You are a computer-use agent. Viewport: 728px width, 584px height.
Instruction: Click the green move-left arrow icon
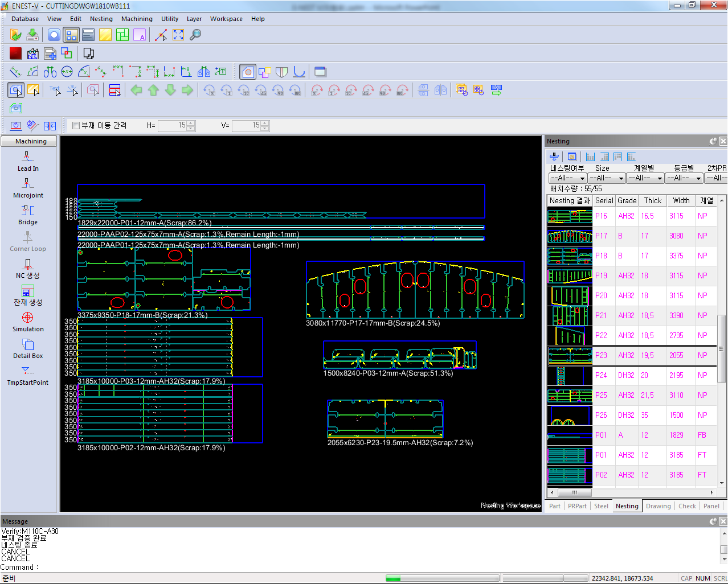point(136,90)
